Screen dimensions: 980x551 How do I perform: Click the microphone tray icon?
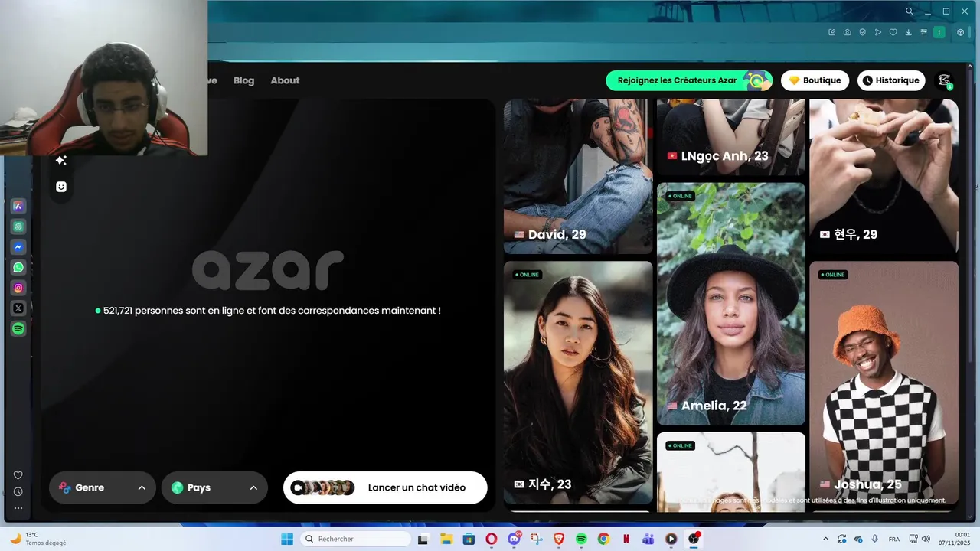[875, 539]
